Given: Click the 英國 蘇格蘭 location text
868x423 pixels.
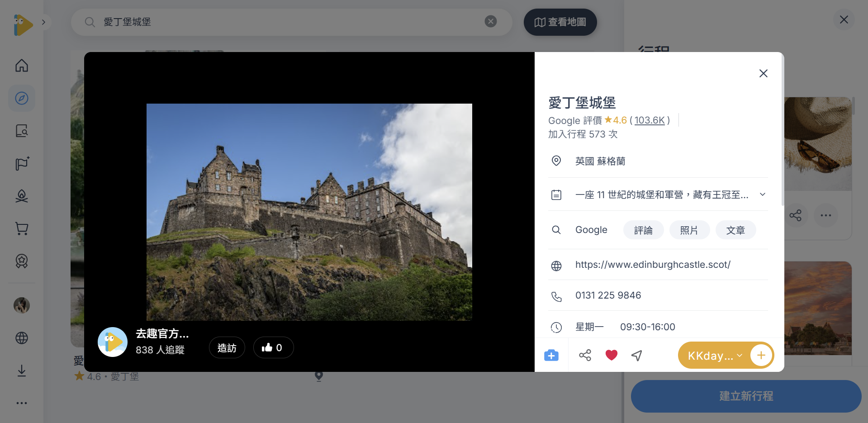Looking at the screenshot, I should coord(600,161).
